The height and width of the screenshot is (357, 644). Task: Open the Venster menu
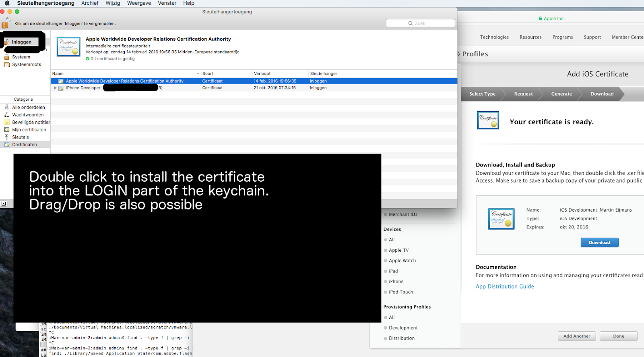click(x=167, y=3)
